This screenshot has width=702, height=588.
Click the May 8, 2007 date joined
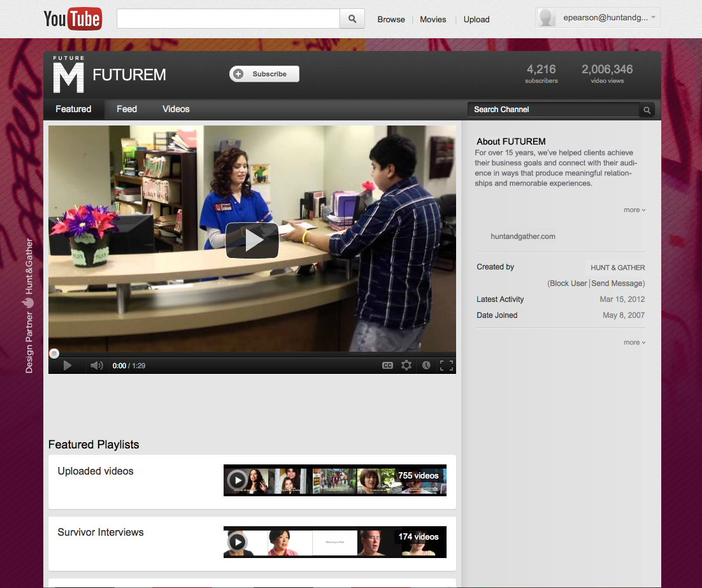coord(624,315)
